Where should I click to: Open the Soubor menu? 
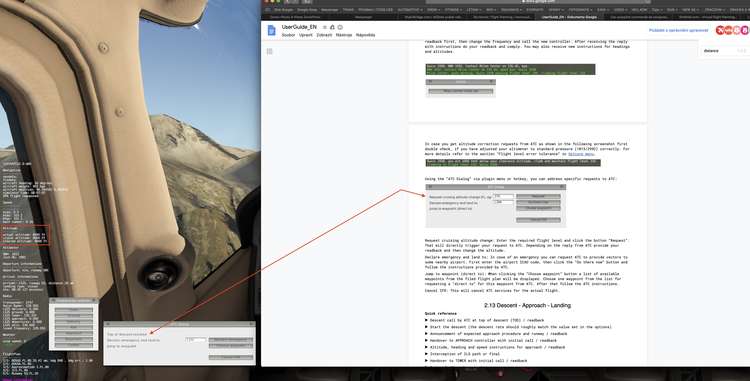pyautogui.click(x=288, y=35)
